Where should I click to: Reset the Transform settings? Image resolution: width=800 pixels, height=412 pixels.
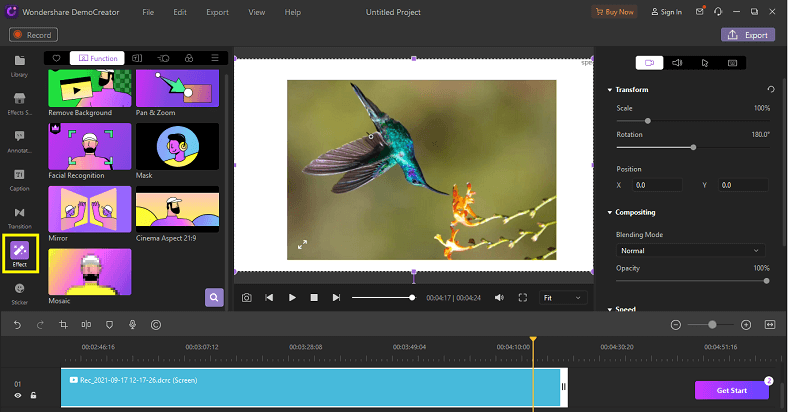771,89
